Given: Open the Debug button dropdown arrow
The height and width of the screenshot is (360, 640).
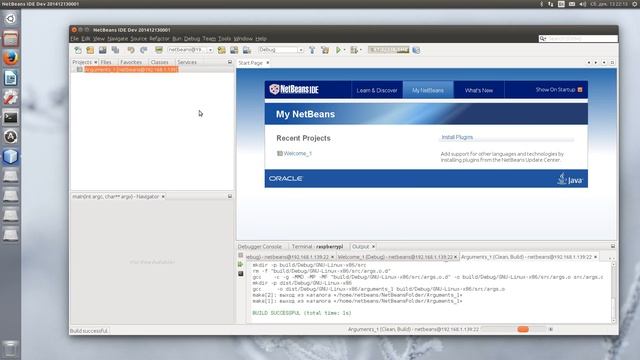Looking at the screenshot, I should (x=361, y=50).
